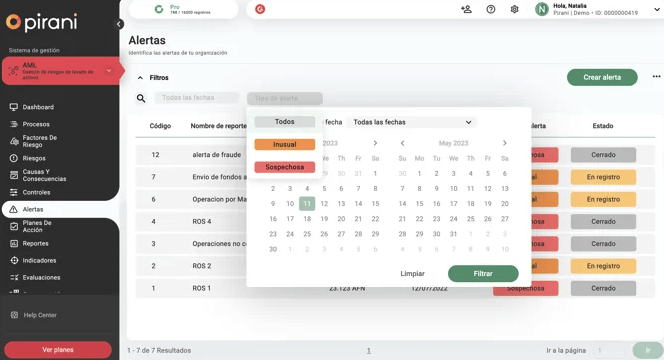Click the add user icon
Image resolution: width=664 pixels, height=360 pixels.
tap(466, 9)
